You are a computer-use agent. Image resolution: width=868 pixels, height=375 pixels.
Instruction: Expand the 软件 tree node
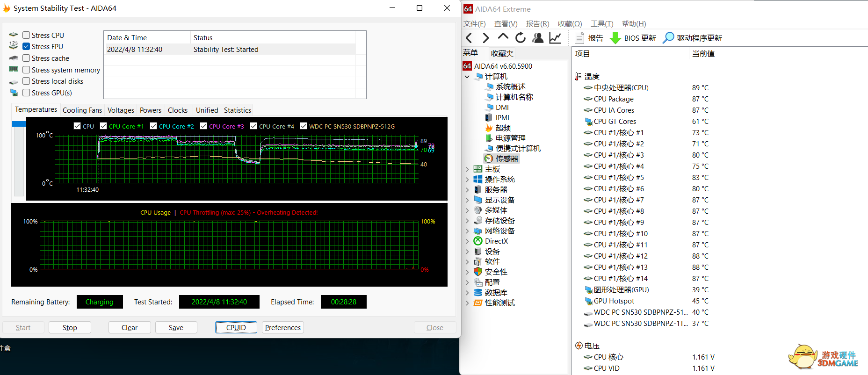467,262
